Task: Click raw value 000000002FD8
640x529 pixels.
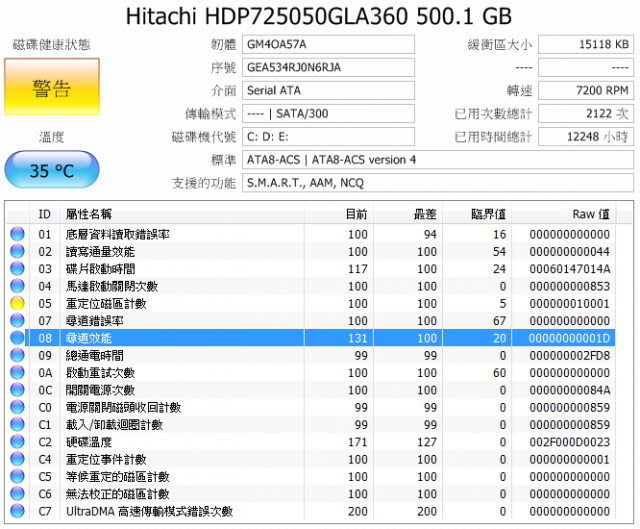Action: pyautogui.click(x=569, y=356)
